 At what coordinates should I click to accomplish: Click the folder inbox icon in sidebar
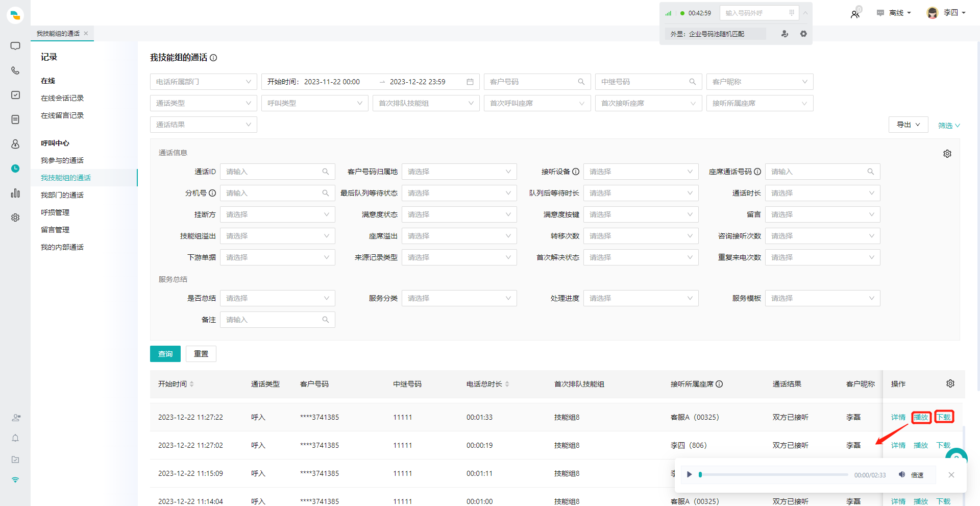15,460
